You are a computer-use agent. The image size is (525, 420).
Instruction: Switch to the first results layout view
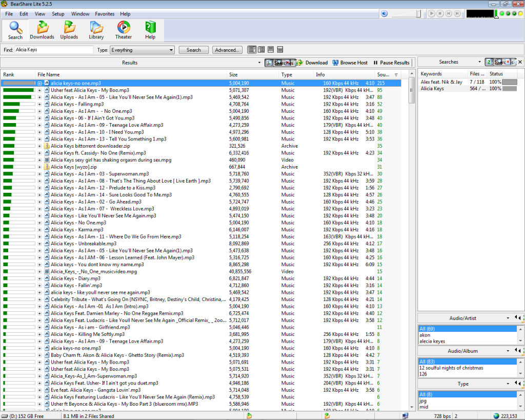click(252, 50)
